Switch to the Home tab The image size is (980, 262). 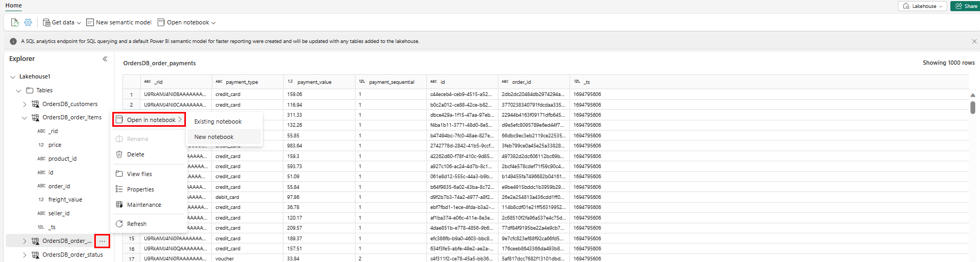[13, 5]
